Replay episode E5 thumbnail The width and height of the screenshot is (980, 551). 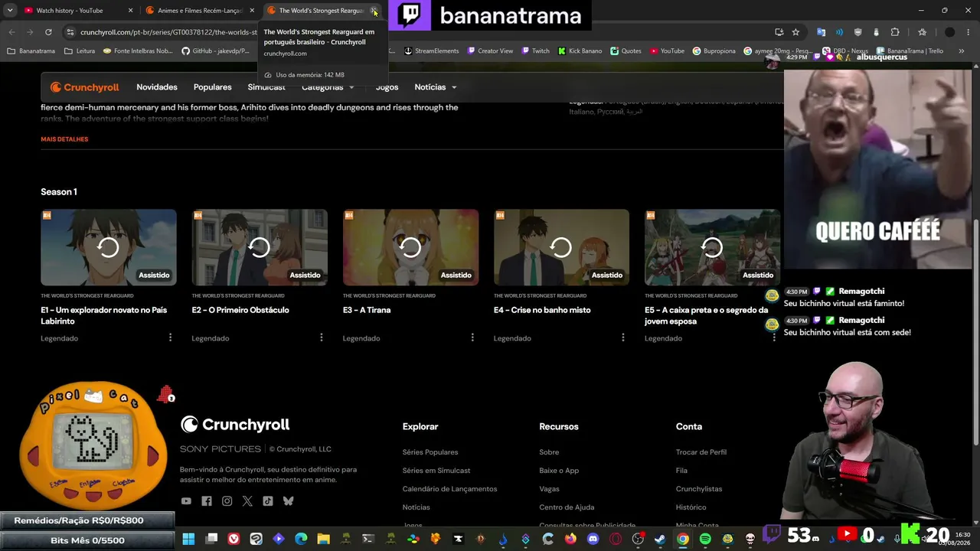712,247
